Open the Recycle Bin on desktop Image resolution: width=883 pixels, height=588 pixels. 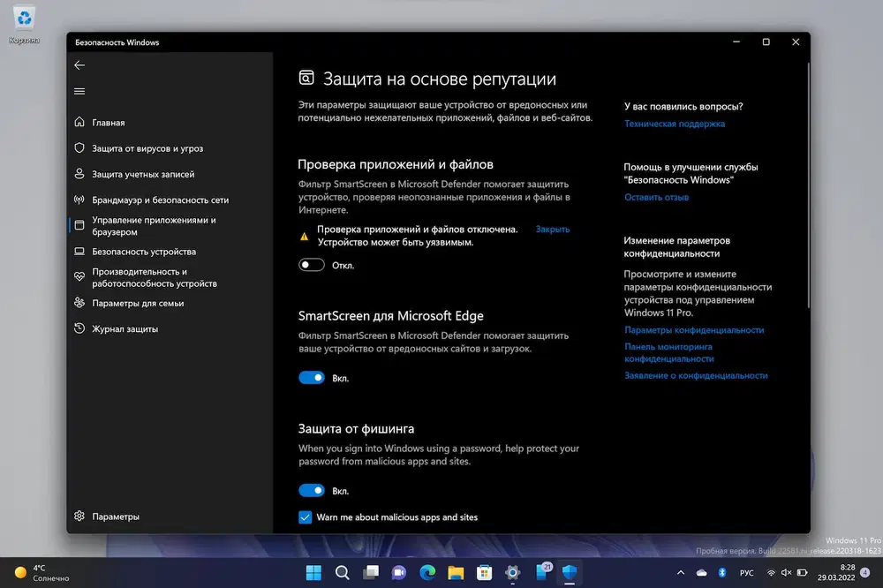[24, 25]
